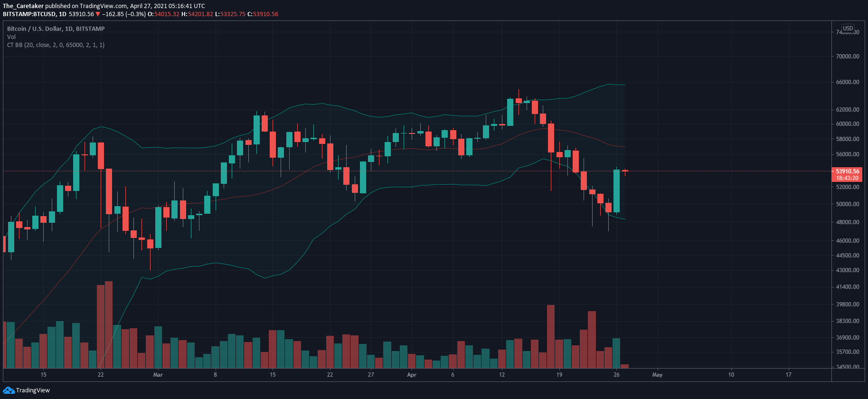Screen dimensions: 868x399
Task: Select the CT BB indicator label
Action: (56, 45)
